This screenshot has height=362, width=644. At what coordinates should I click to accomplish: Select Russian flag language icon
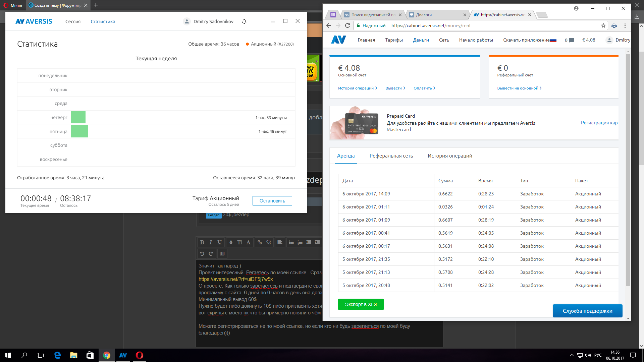(553, 41)
